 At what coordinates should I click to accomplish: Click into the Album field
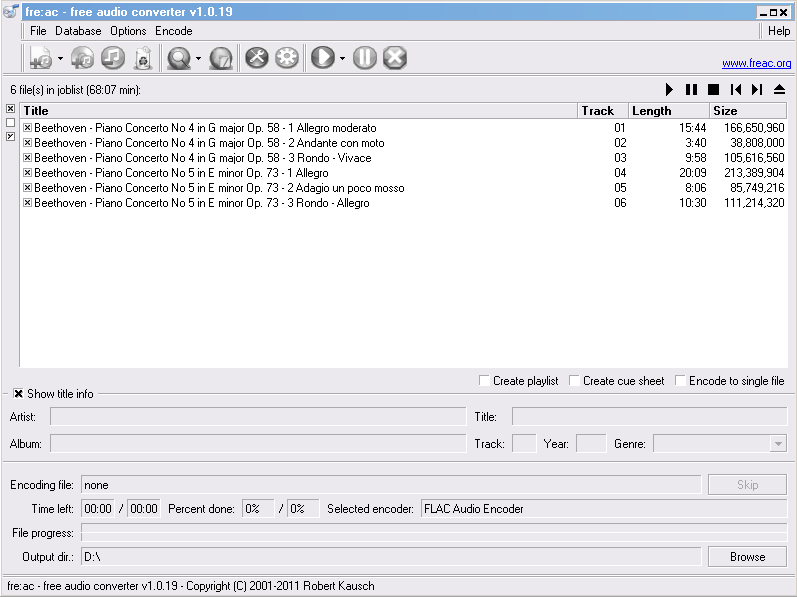[258, 444]
